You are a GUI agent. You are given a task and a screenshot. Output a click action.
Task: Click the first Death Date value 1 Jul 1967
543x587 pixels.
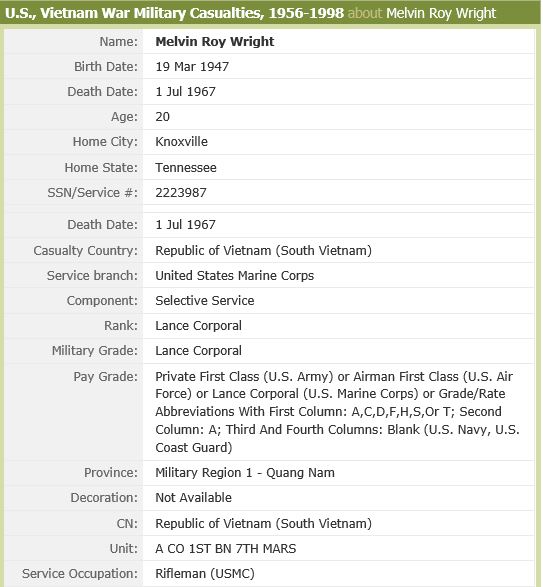185,92
